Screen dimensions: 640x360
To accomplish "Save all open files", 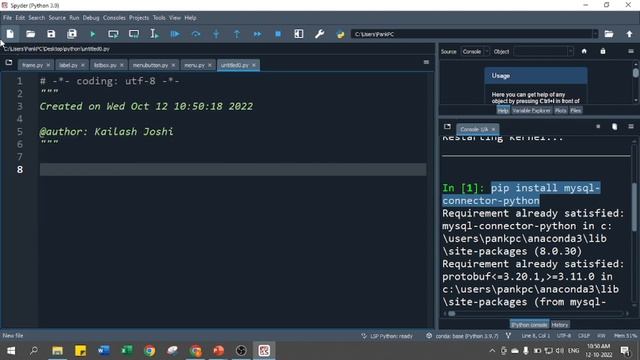I will tap(72, 34).
